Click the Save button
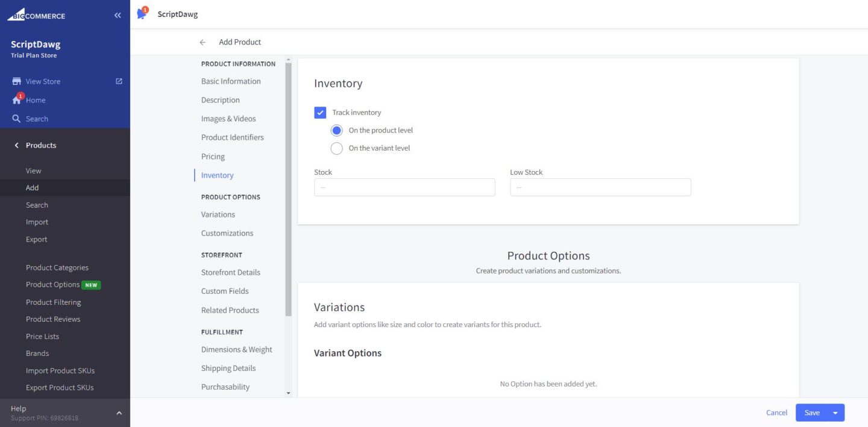 (812, 413)
